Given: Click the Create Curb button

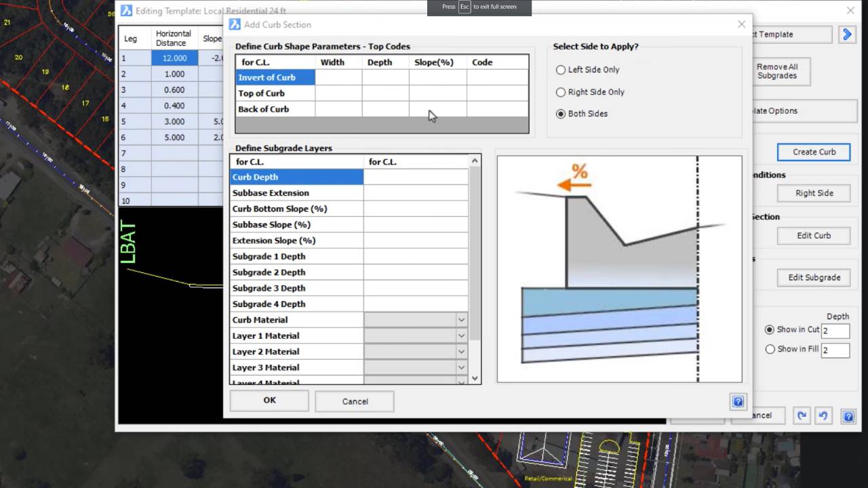Looking at the screenshot, I should click(x=814, y=152).
